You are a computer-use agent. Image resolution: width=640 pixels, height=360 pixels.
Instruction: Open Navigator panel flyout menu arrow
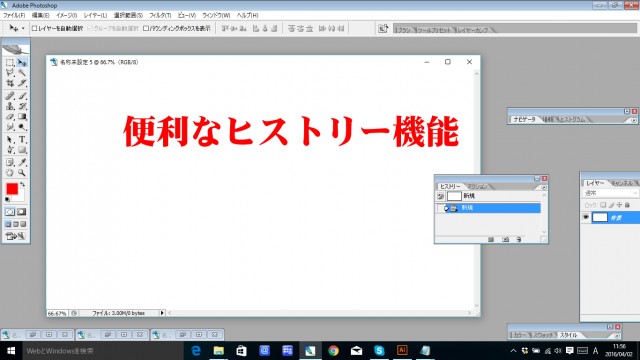click(x=633, y=120)
